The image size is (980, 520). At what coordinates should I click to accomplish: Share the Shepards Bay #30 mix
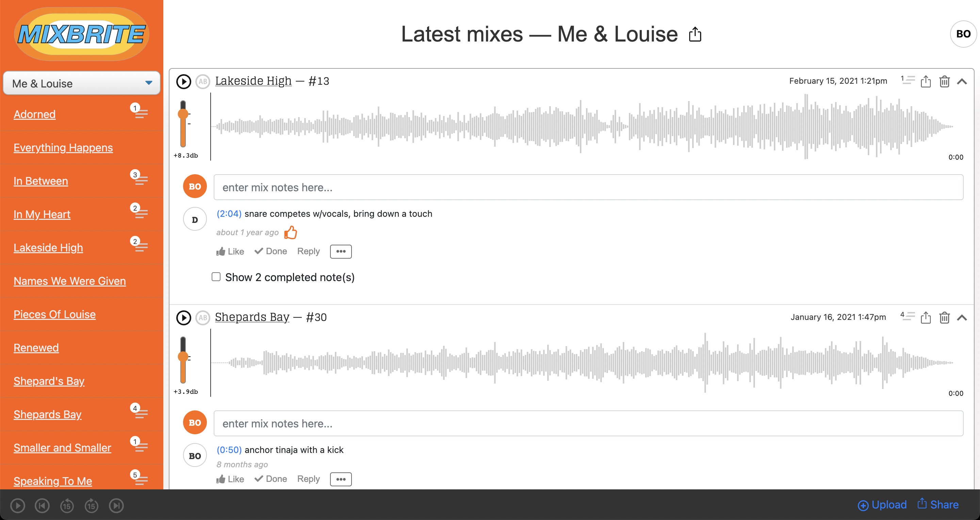925,318
